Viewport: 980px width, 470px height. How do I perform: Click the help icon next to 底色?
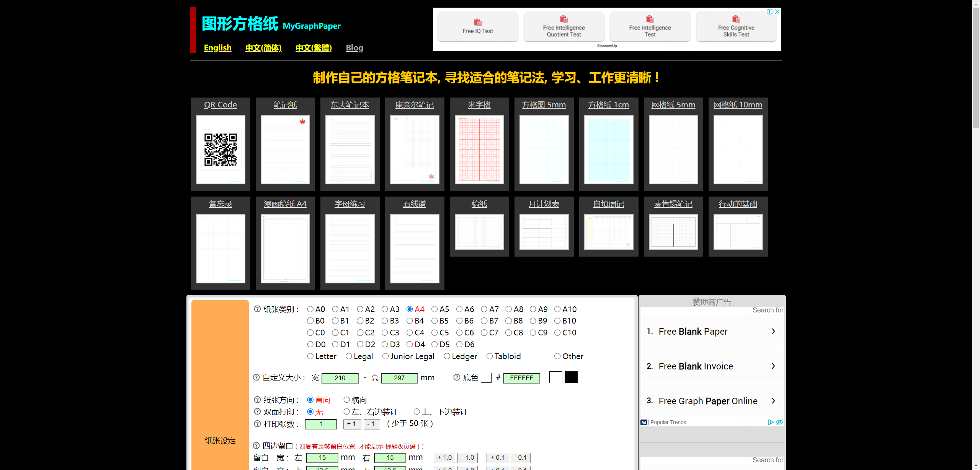coord(457,377)
